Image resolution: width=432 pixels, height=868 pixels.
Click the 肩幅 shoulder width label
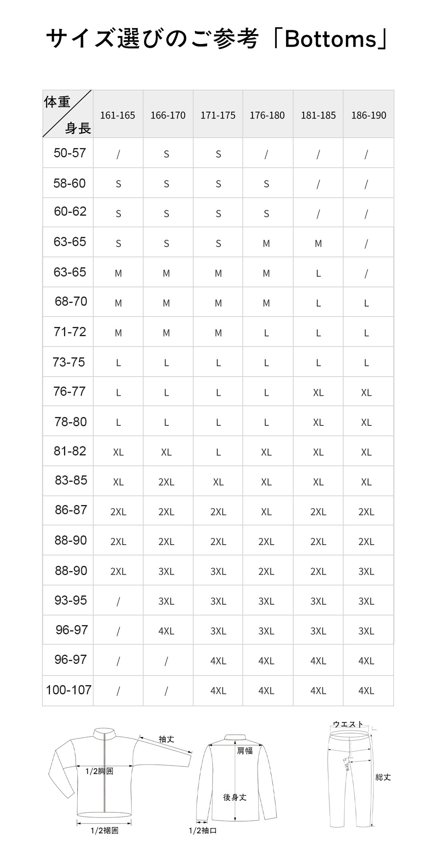coord(245,751)
